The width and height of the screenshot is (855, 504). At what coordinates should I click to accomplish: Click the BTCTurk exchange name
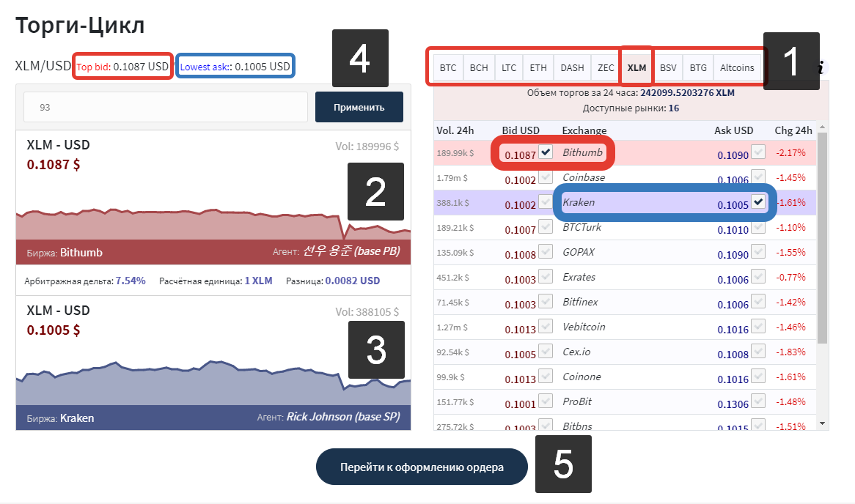[581, 227]
